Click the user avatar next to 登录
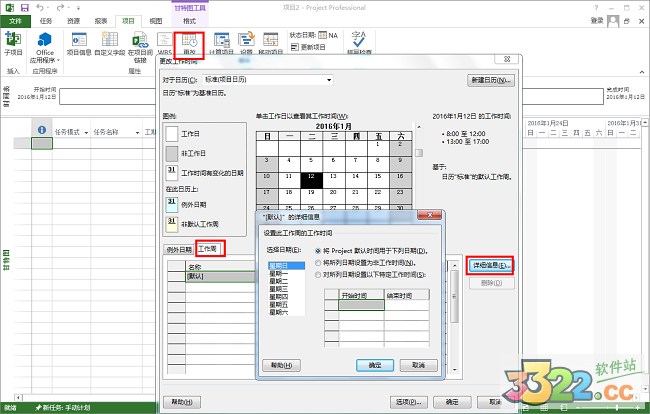This screenshot has width=650, height=414. coord(613,21)
